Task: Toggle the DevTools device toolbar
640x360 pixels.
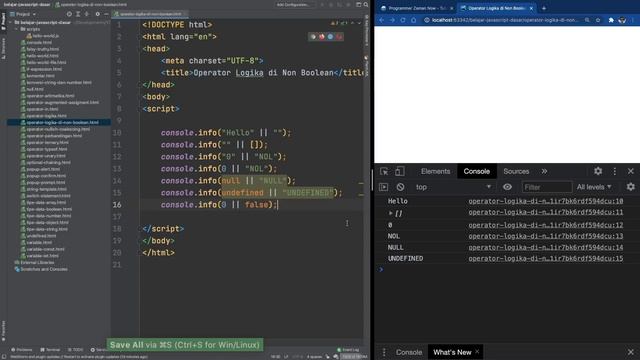Action: pos(400,171)
